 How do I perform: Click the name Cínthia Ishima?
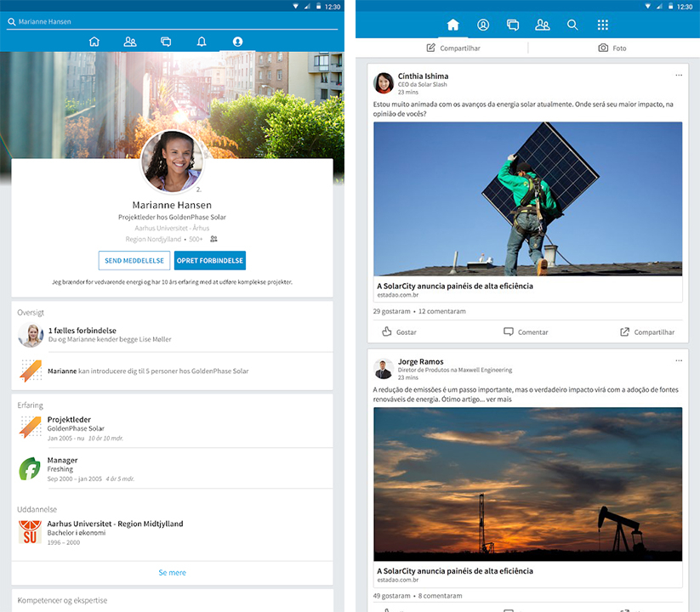pyautogui.click(x=423, y=76)
